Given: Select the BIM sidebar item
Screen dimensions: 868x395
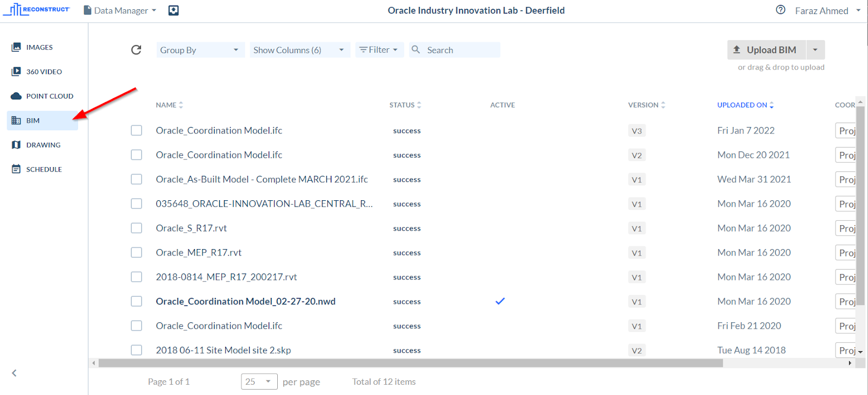Looking at the screenshot, I should coord(42,120).
